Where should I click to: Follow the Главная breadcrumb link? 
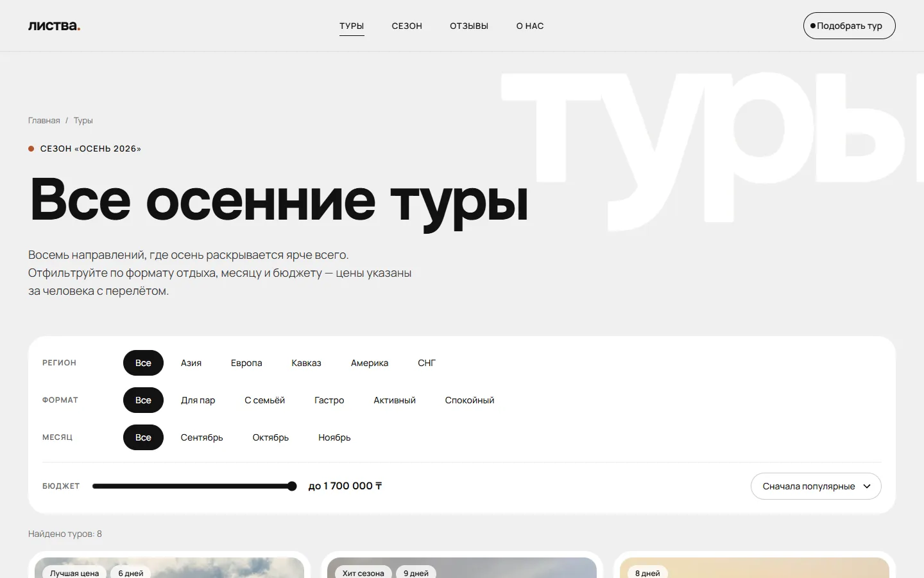coord(44,120)
